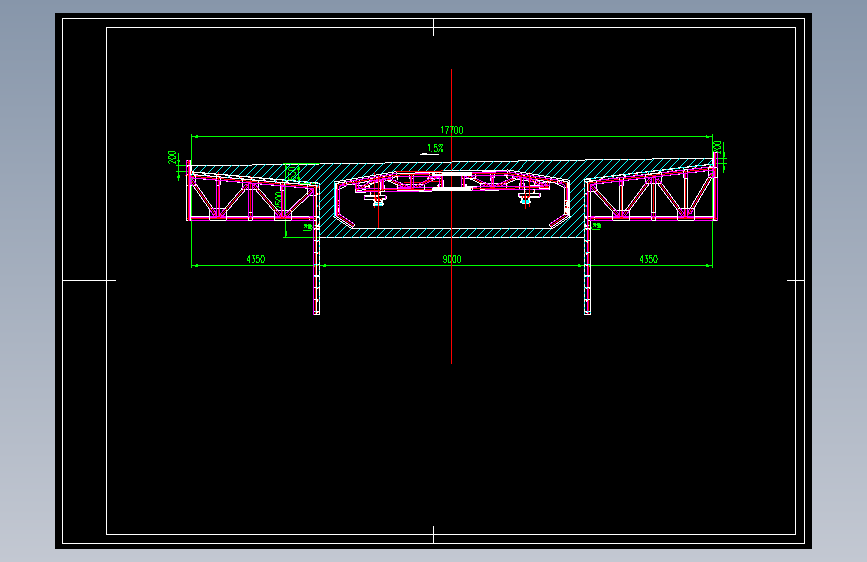Select the red vertical centerline
This screenshot has height=562, width=867.
click(x=452, y=216)
